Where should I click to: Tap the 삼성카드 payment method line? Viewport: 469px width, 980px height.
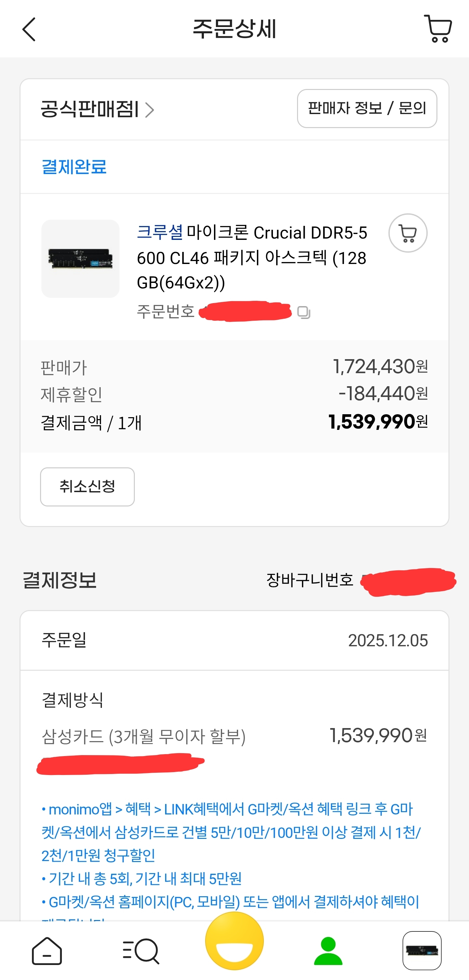point(144,736)
